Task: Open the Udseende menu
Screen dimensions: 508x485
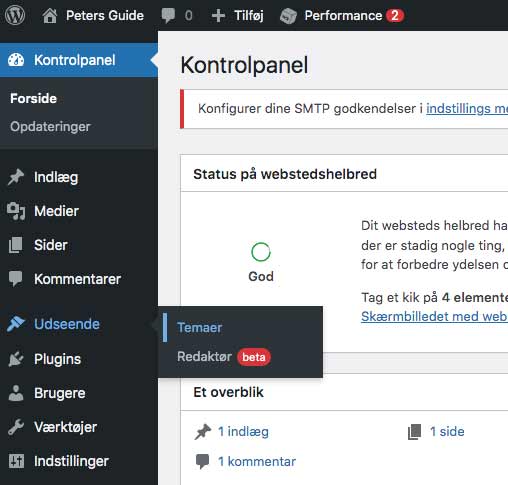Action: [x=67, y=324]
